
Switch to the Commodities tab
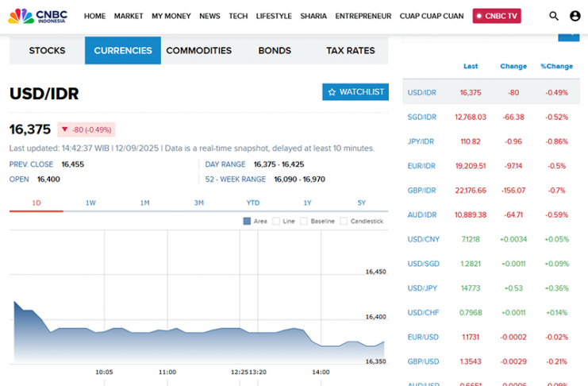(198, 51)
